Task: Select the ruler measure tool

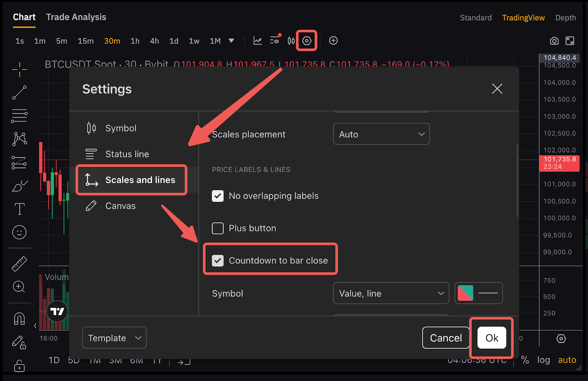Action: click(19, 264)
